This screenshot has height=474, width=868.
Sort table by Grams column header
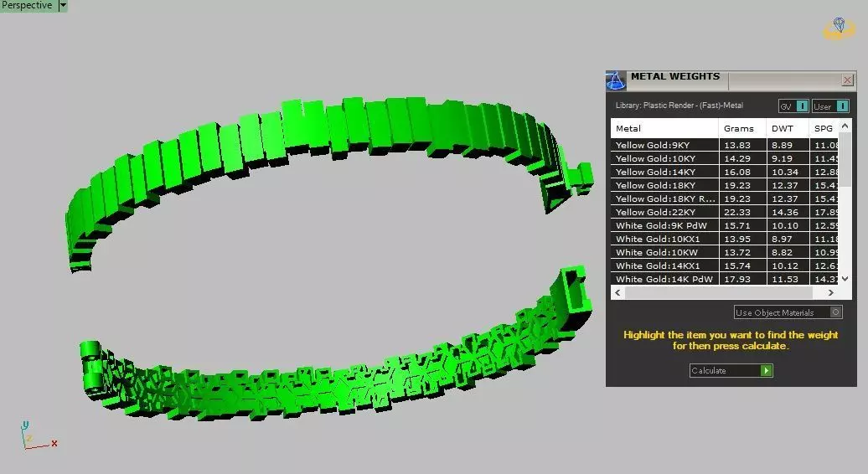[741, 128]
